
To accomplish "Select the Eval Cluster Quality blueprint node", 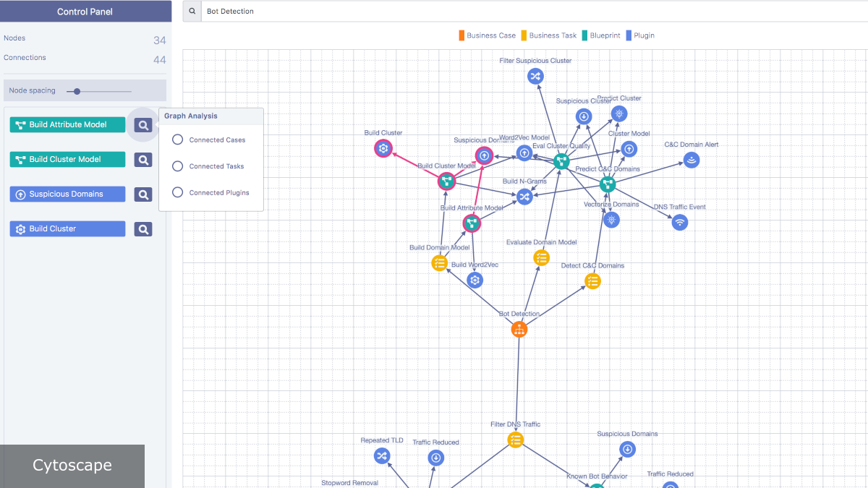I will [x=561, y=161].
